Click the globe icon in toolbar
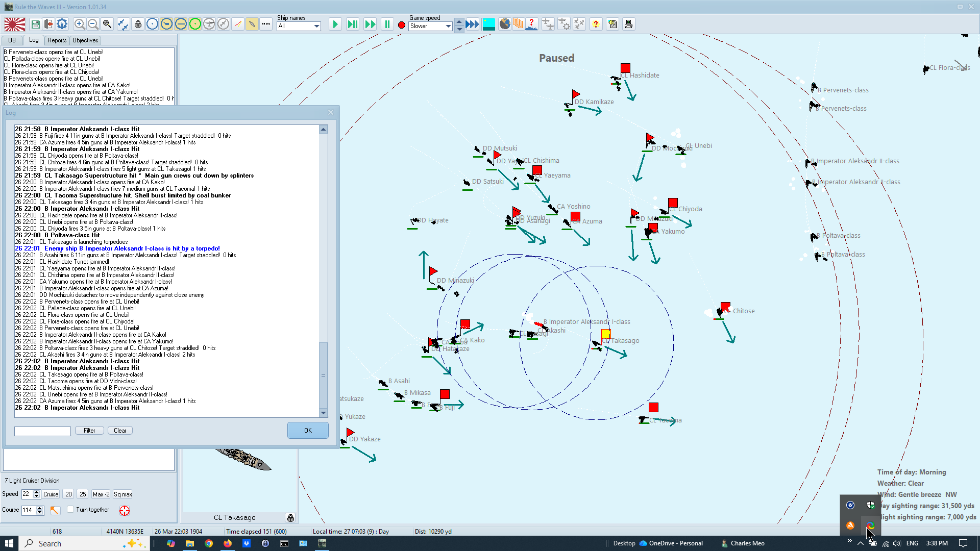Image resolution: width=980 pixels, height=551 pixels. [x=505, y=24]
